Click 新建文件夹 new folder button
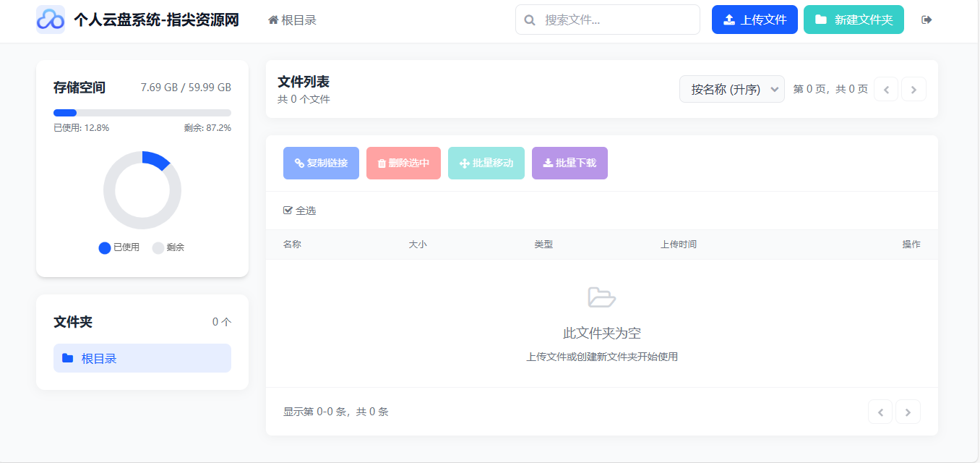 [x=853, y=20]
